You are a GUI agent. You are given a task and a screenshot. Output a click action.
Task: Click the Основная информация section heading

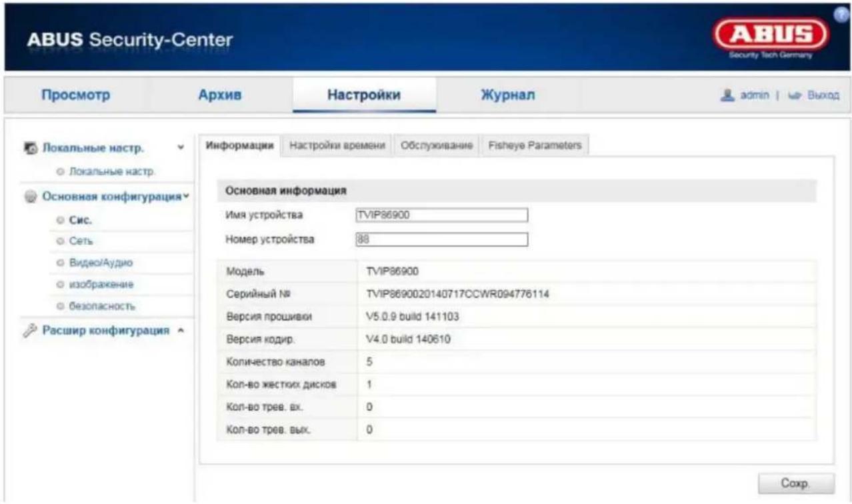(x=286, y=191)
